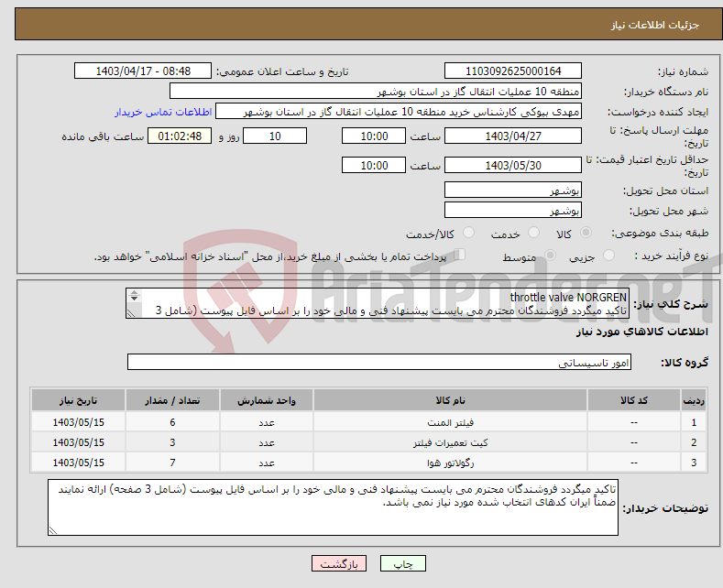The height and width of the screenshot is (588, 723).
Task: Click the فیلتر المنت item name
Action: pos(450,422)
